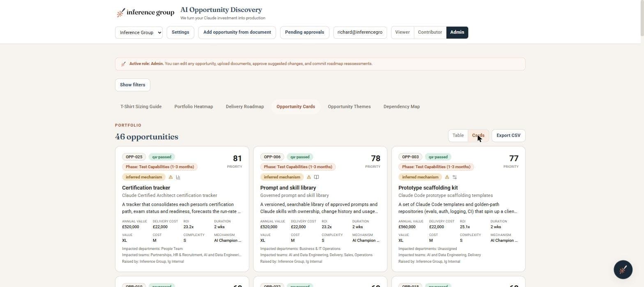Click the warning icon on Prototype scaffolding kit card
Viewport: 644px width, 287px height.
click(447, 177)
